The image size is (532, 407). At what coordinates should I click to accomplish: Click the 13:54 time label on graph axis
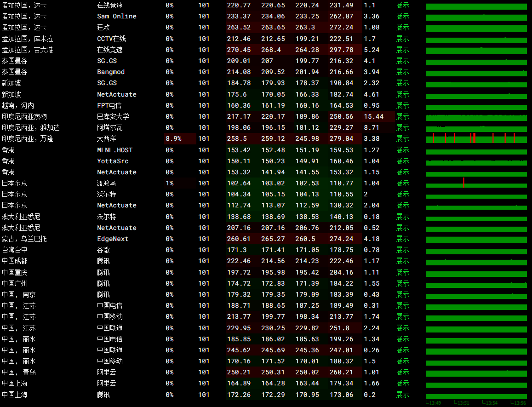492,403
